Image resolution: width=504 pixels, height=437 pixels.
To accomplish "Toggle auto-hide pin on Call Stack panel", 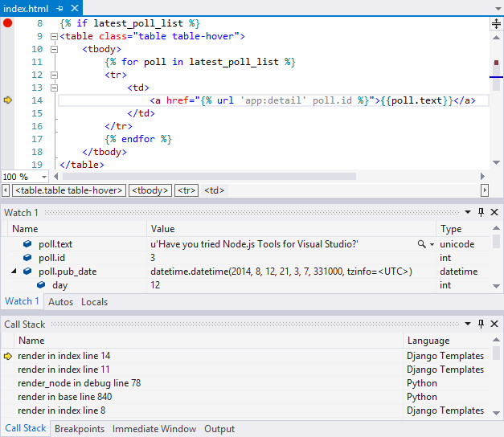I will [481, 324].
